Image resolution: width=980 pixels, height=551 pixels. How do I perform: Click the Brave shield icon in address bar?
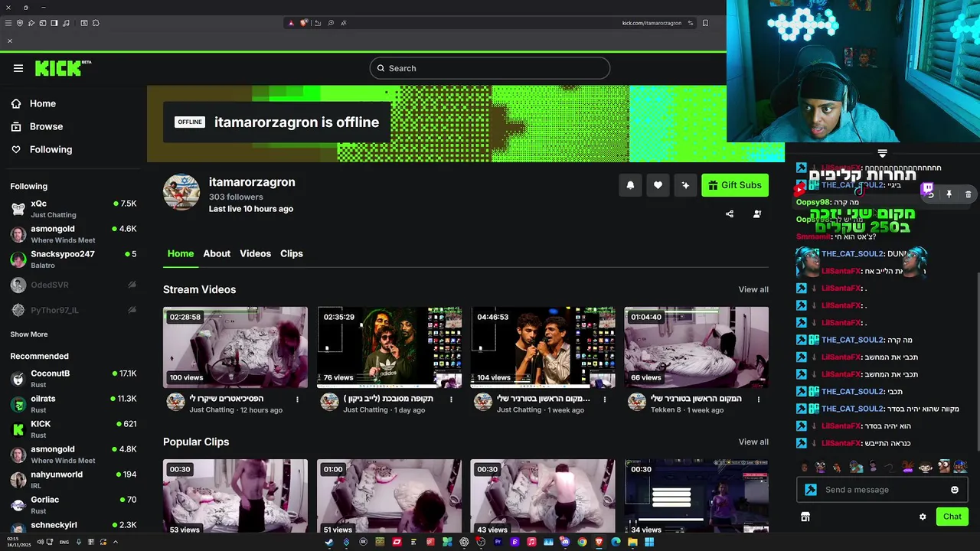[304, 23]
